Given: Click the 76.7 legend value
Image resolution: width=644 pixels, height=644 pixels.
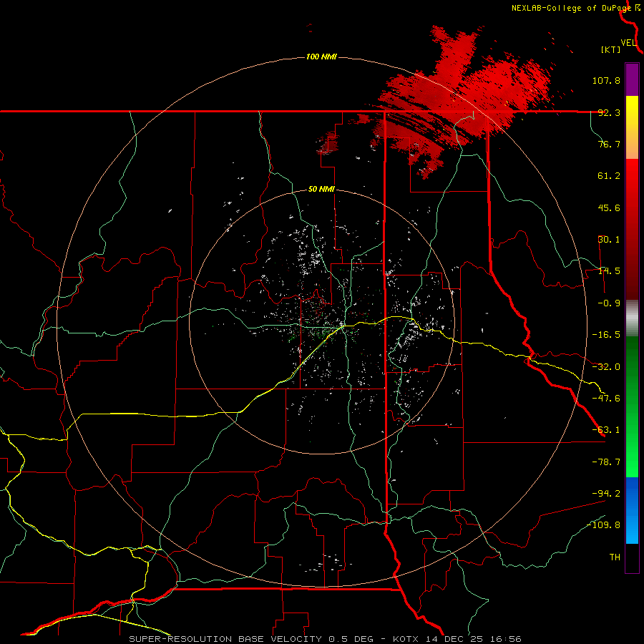Looking at the screenshot, I should pyautogui.click(x=609, y=144).
